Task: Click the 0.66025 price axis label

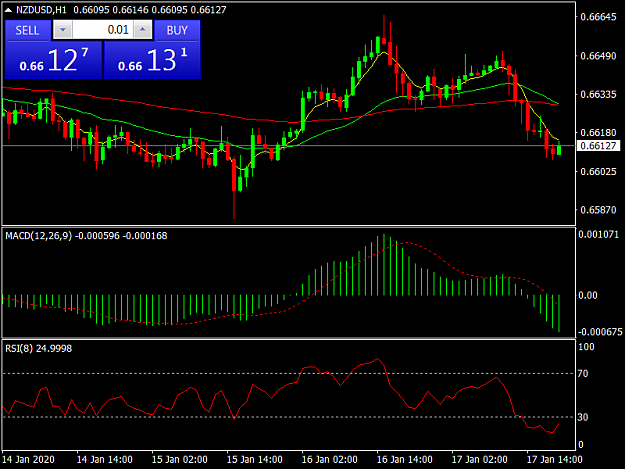Action: tap(598, 171)
